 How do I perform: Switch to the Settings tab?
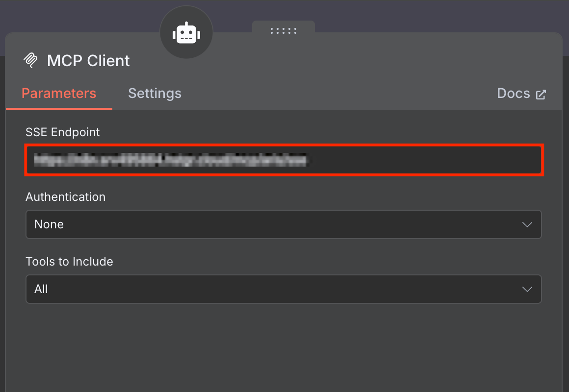point(155,93)
